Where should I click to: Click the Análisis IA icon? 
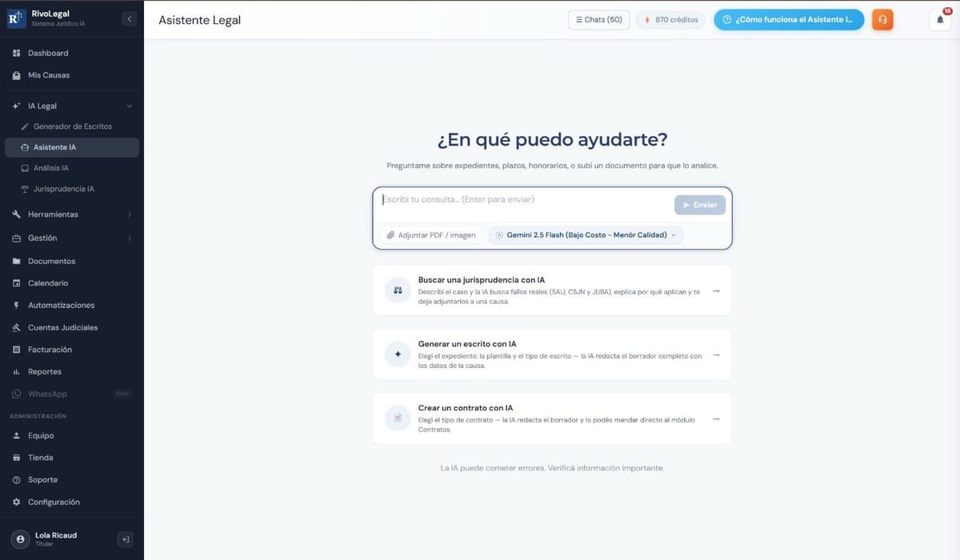pyautogui.click(x=25, y=168)
